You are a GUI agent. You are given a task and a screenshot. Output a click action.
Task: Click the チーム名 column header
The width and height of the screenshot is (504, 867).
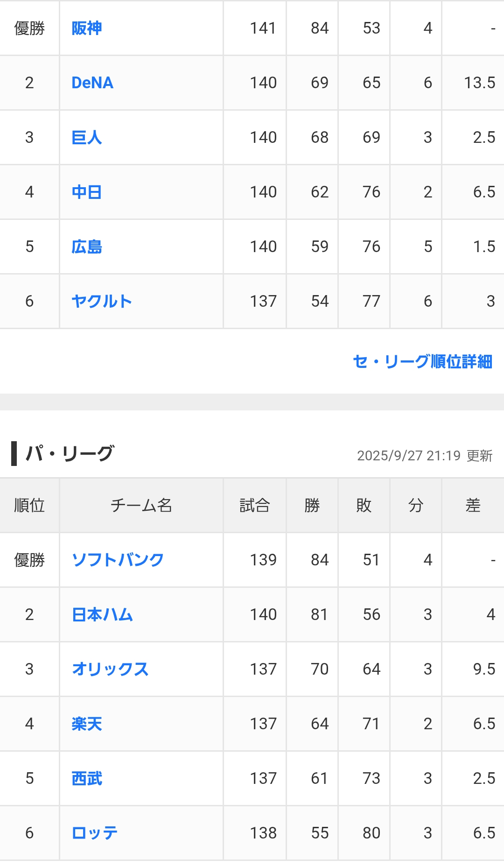(x=141, y=505)
